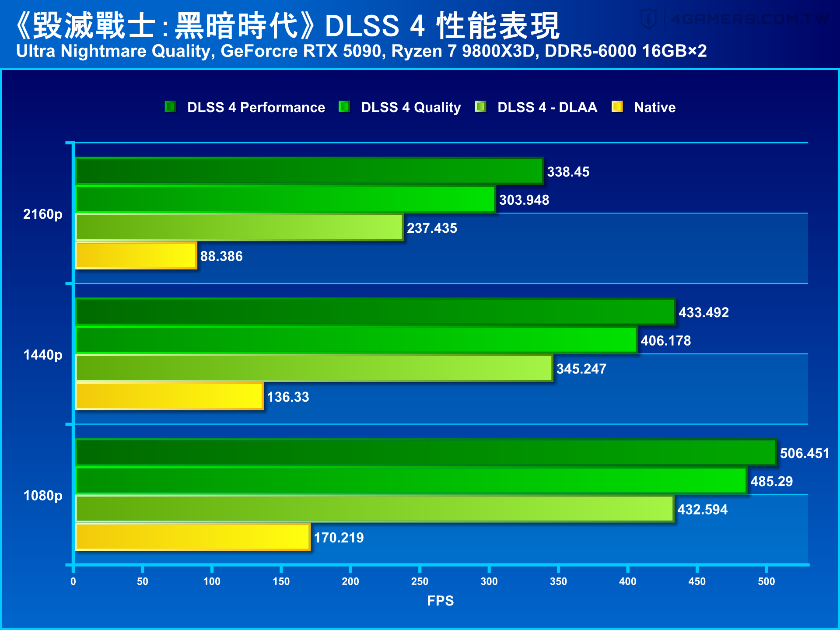Click the 100 tick label on FPS axis
This screenshot has width=840, height=630.
[x=212, y=581]
